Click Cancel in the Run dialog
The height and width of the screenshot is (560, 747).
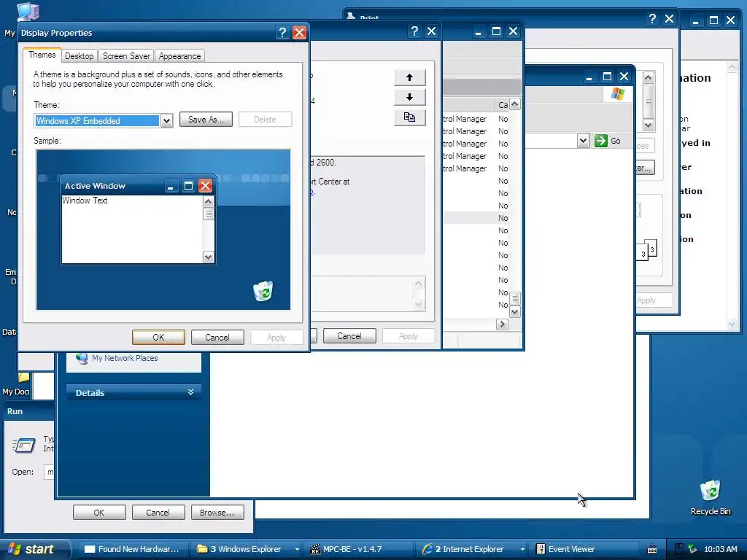158,513
